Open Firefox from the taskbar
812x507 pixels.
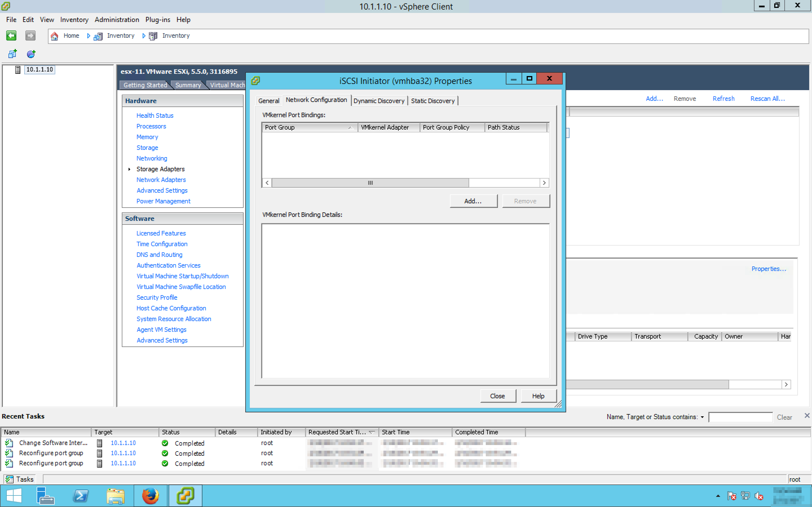point(150,496)
